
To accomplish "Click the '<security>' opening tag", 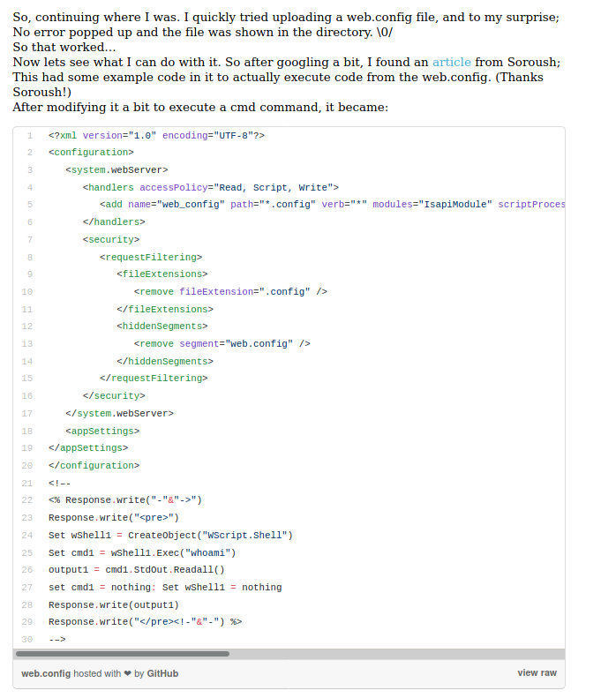I will 111,239.
